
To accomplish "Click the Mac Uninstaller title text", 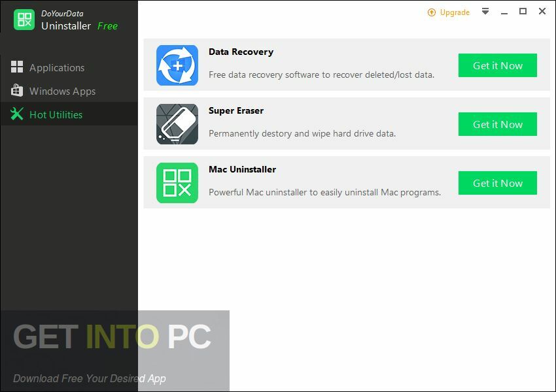I will 242,169.
